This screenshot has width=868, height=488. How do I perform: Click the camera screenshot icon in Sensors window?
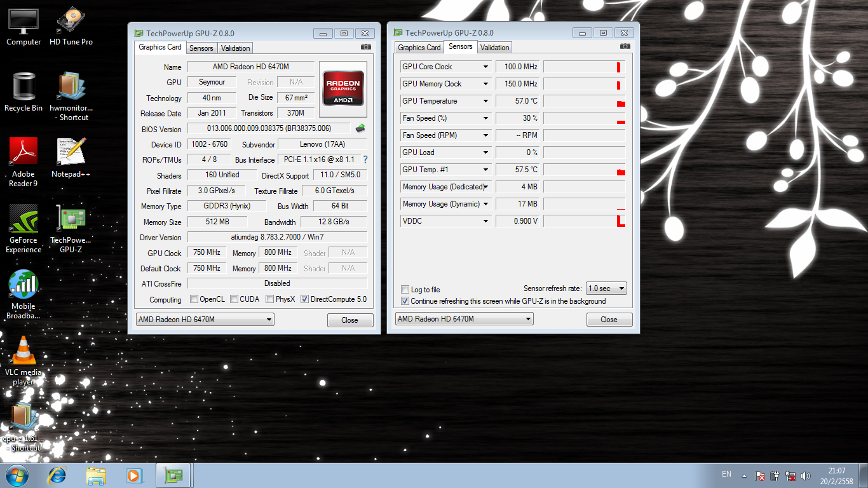625,46
